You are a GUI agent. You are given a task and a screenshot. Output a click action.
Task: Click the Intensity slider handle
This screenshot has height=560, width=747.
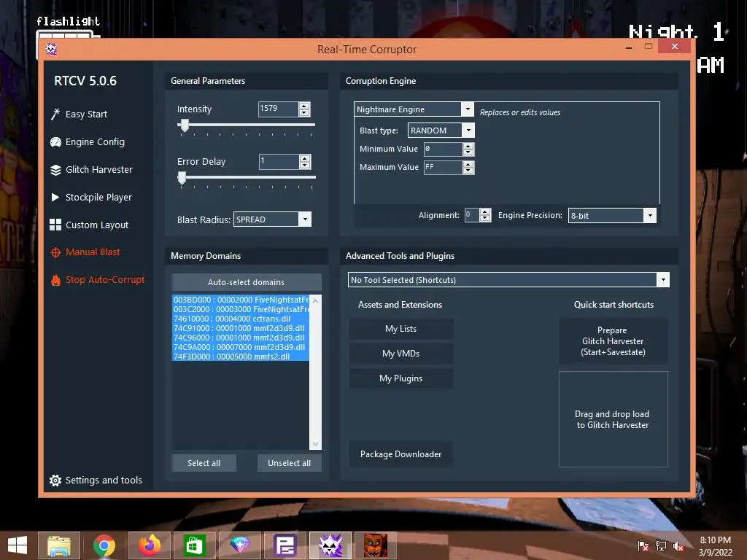pyautogui.click(x=185, y=125)
